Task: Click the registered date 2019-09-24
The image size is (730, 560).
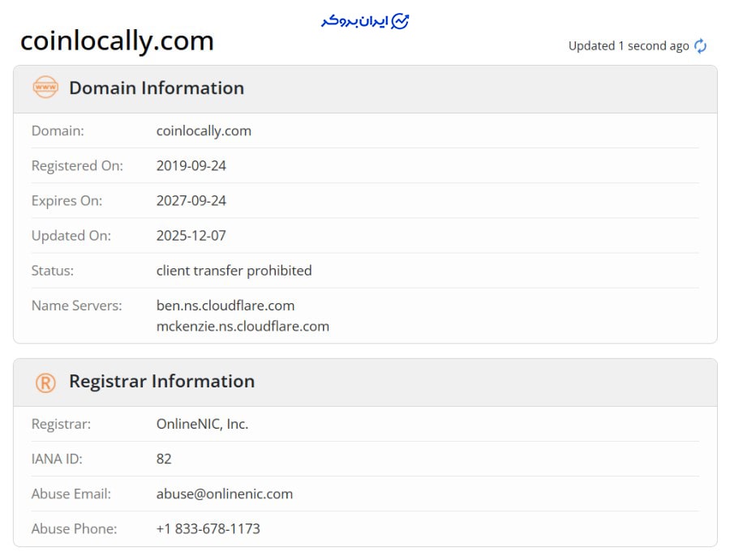Action: pos(191,166)
